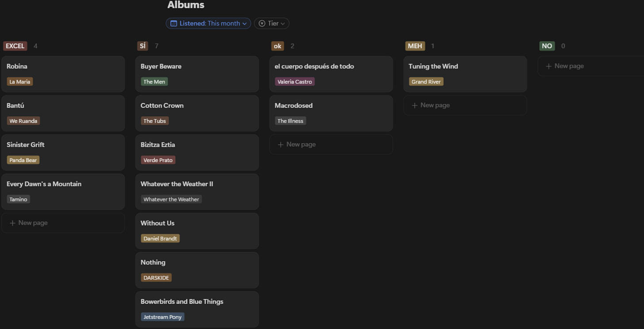Click the DARSKIDE artist tag

156,278
